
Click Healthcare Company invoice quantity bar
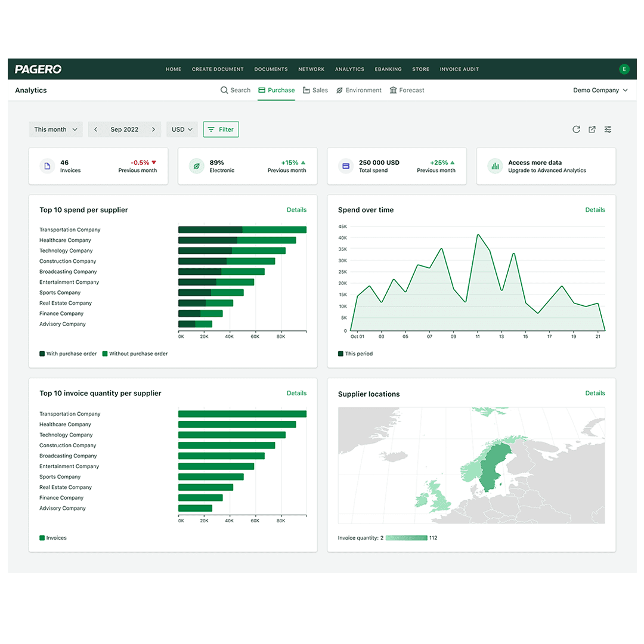click(x=237, y=425)
